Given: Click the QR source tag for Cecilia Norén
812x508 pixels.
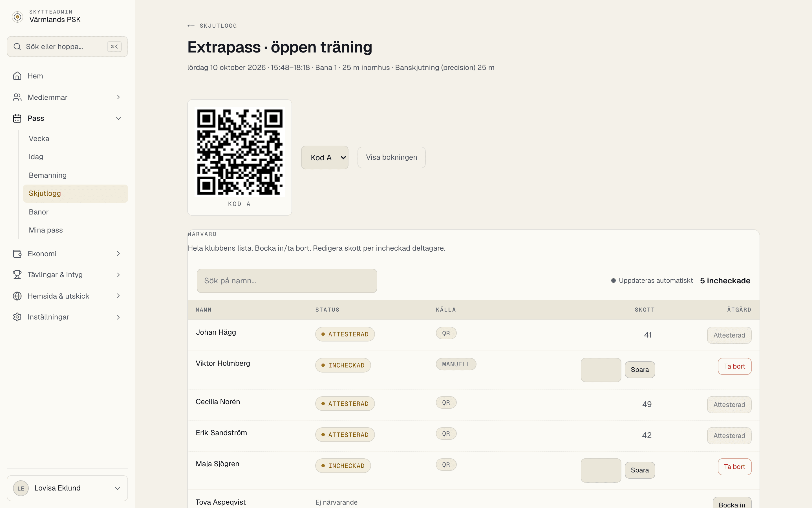Looking at the screenshot, I should [446, 402].
